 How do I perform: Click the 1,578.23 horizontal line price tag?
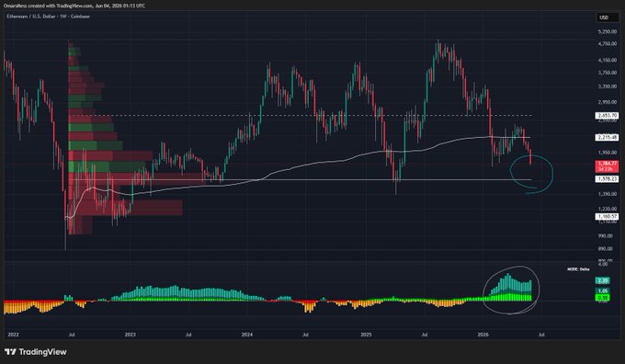607,179
